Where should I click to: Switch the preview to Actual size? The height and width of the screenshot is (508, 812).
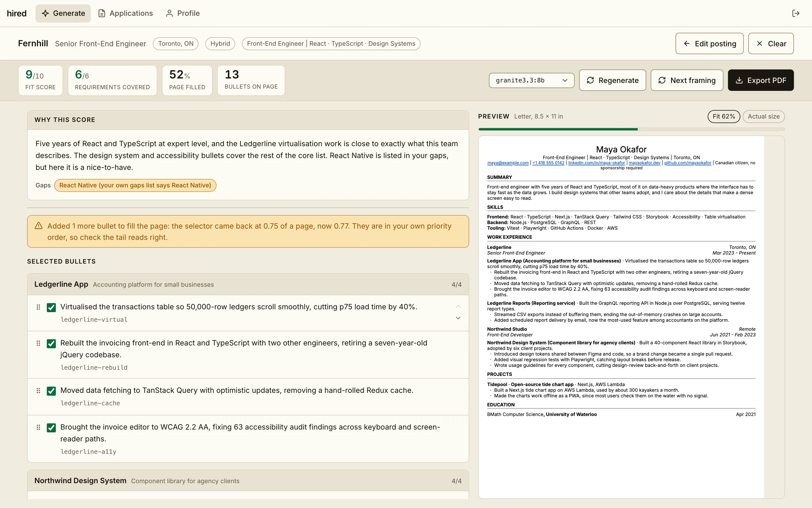[x=763, y=116]
